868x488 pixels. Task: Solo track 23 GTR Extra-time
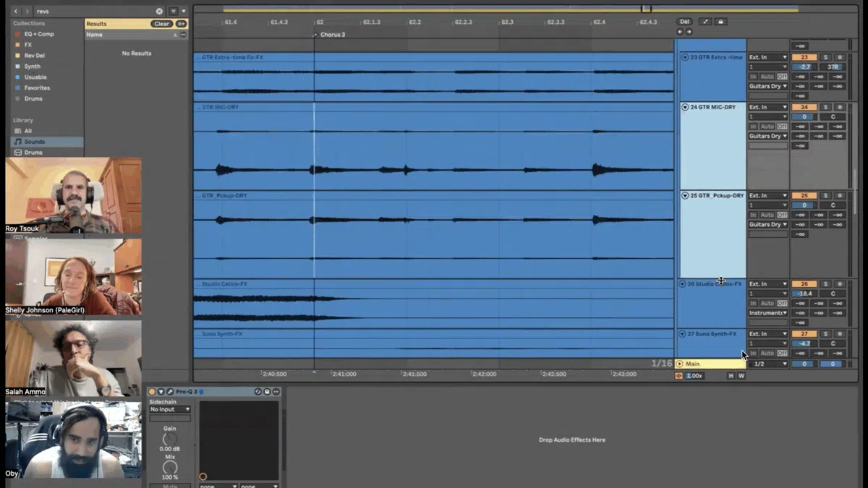point(825,57)
